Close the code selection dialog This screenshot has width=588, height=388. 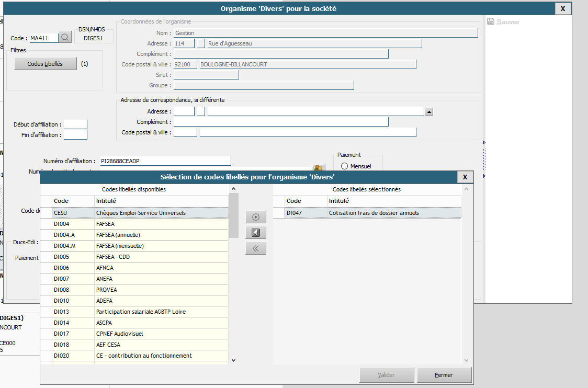[x=465, y=177]
